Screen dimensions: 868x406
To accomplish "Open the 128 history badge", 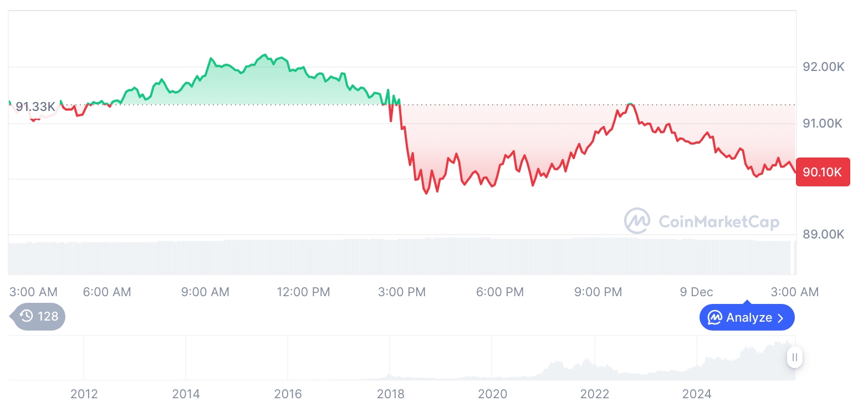I will click(39, 317).
